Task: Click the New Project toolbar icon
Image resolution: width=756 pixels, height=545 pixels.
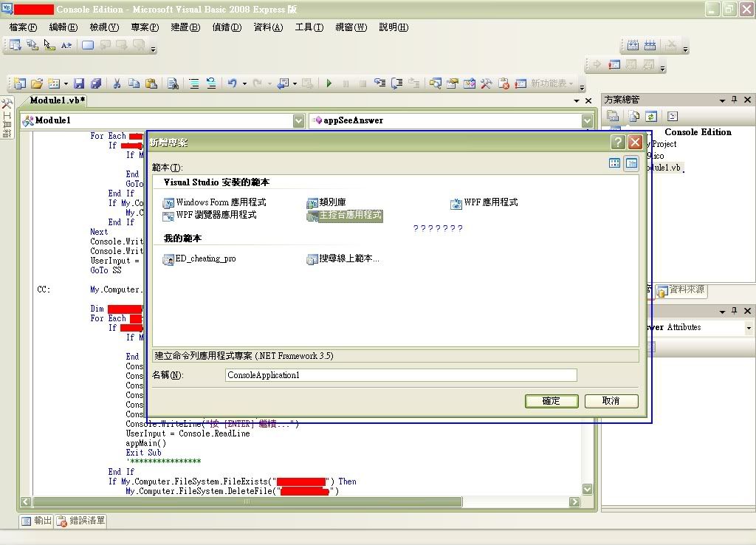Action: [x=20, y=83]
